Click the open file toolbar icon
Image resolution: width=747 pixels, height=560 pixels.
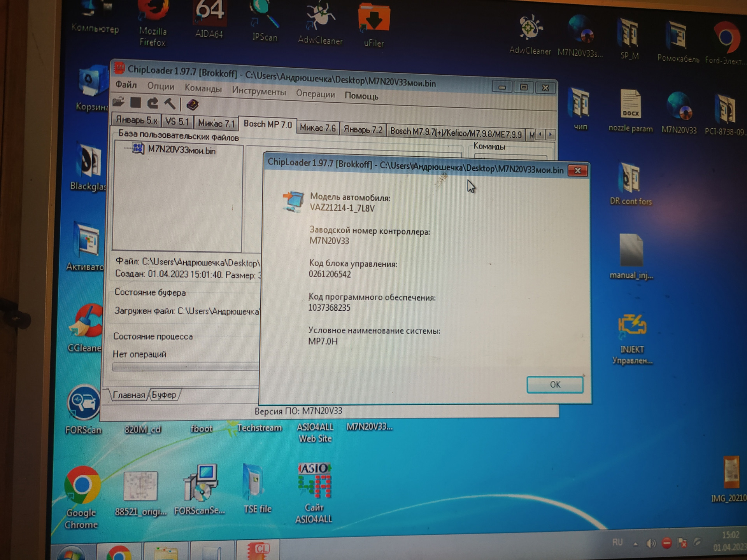[x=119, y=102]
